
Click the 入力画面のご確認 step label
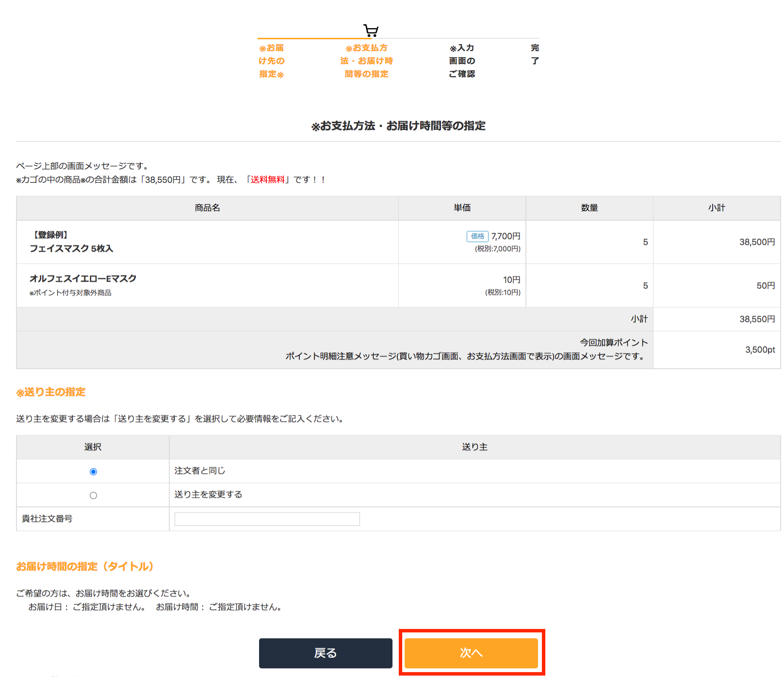462,61
